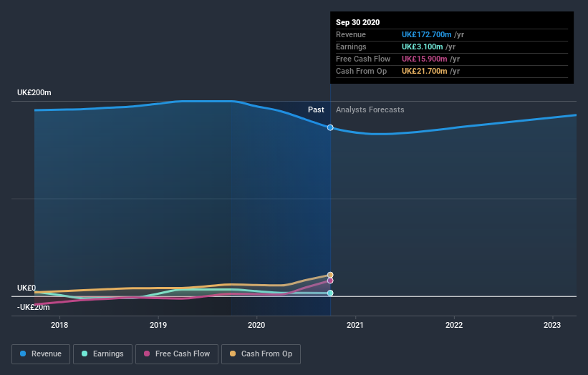The image size is (588, 375).
Task: Click the 'Analysts Forecasts' label
Action: (370, 109)
